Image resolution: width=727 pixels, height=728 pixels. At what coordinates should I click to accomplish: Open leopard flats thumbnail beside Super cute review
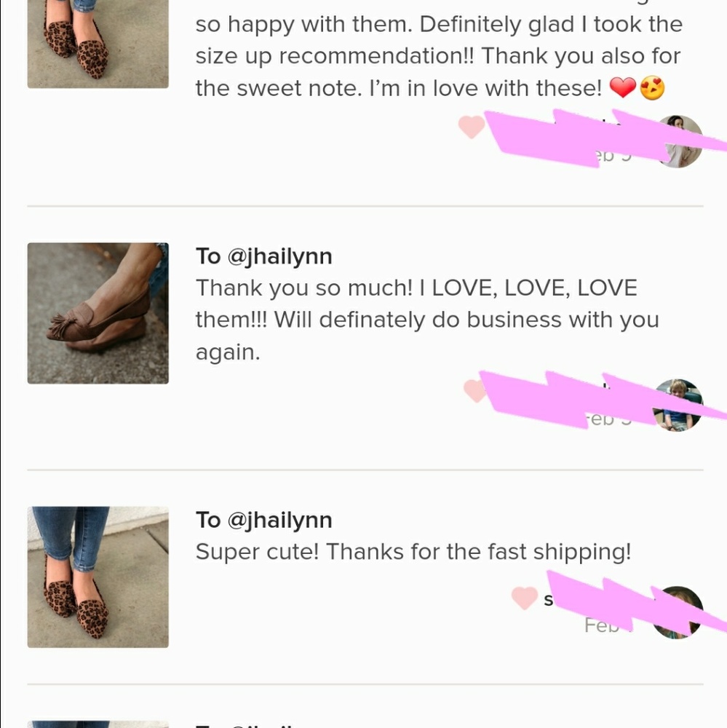tap(98, 577)
